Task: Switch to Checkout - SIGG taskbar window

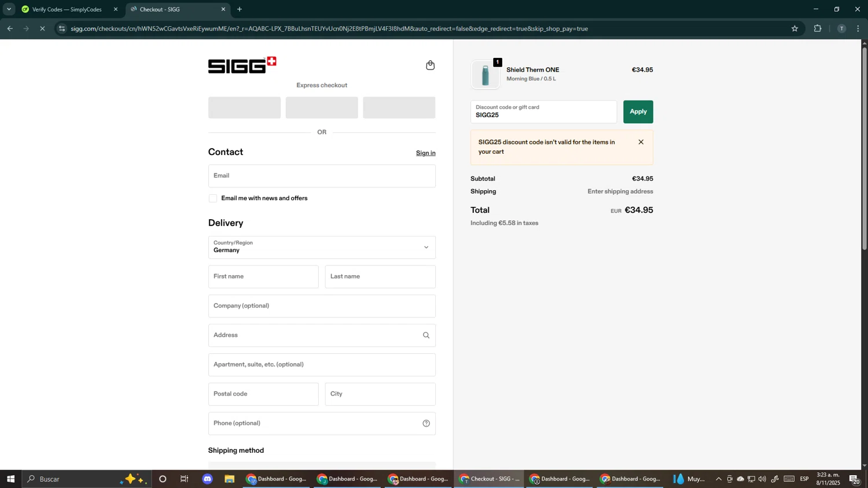Action: tap(489, 479)
